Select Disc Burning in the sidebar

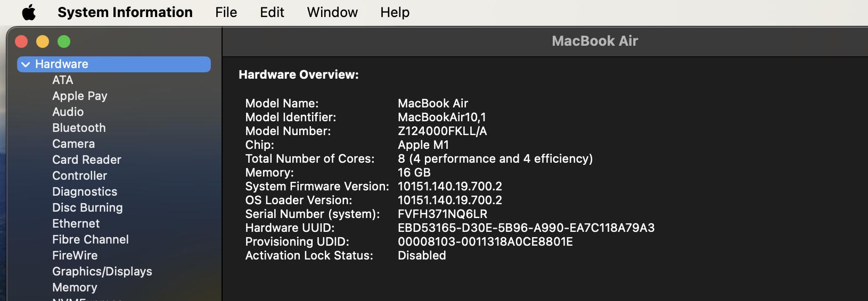pos(87,208)
